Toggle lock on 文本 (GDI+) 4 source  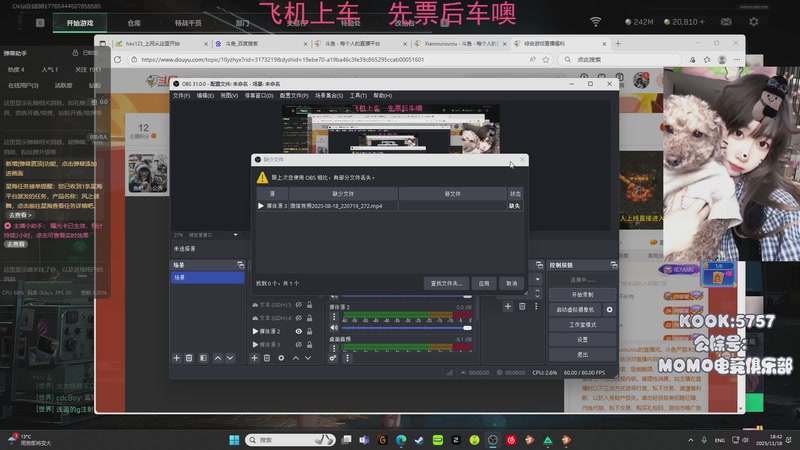tap(309, 318)
